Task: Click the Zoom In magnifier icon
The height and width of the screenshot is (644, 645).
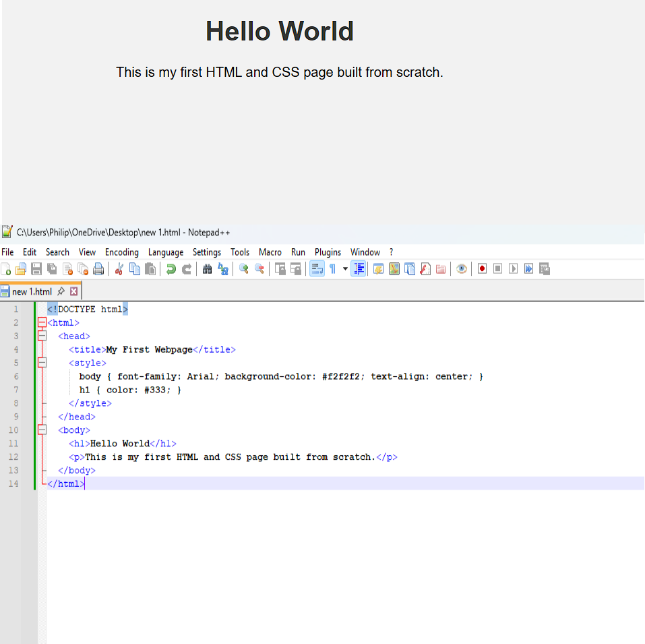Action: 244,269
